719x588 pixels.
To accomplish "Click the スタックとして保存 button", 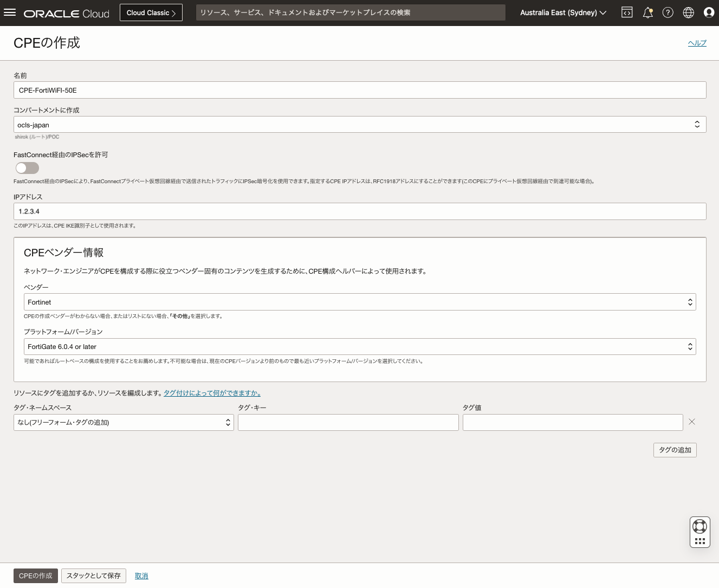I will point(94,576).
